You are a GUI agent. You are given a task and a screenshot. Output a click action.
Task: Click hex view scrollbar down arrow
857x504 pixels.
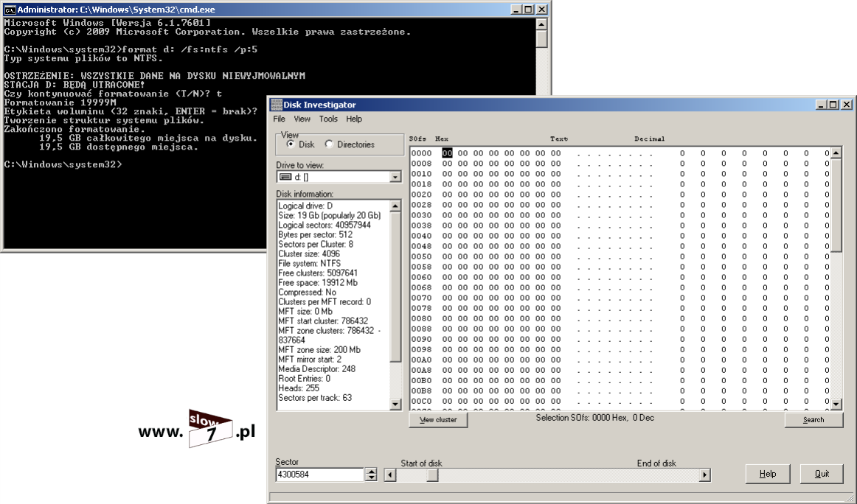[x=836, y=404]
